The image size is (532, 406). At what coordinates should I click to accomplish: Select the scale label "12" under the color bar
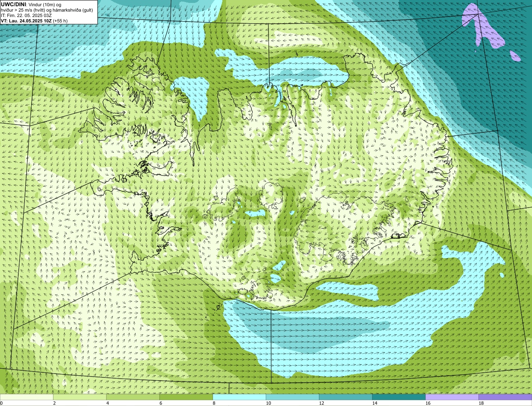pos(322,403)
